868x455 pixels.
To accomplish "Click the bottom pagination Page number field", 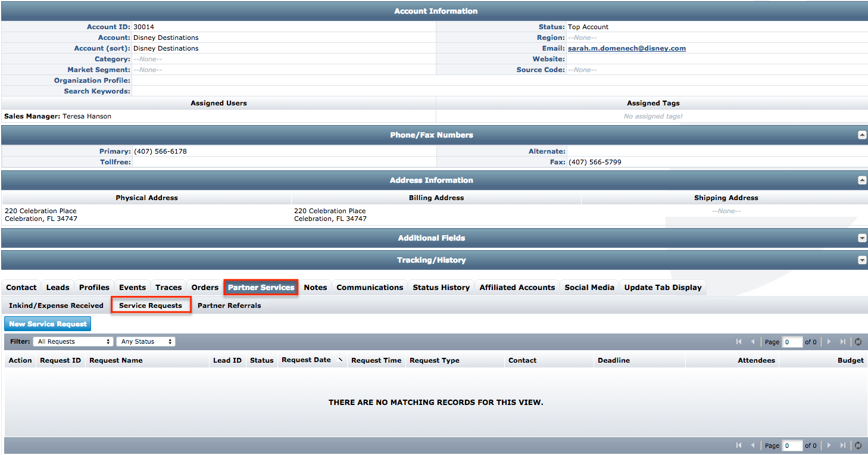I will click(792, 445).
